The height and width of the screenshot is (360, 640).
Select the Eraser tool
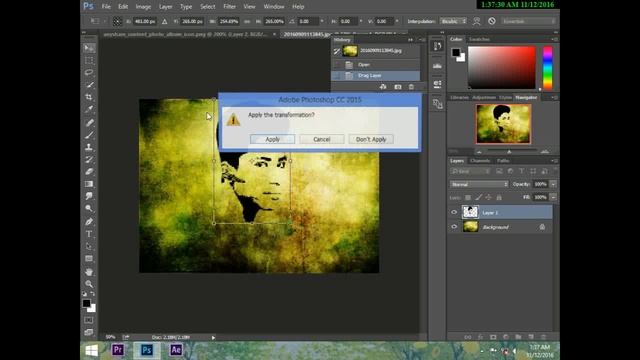coord(89,172)
